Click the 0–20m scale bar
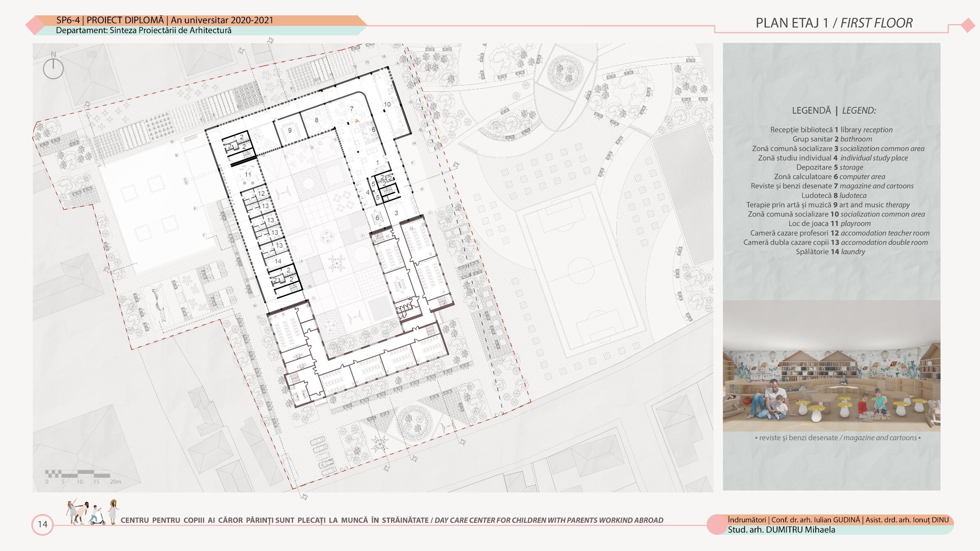The width and height of the screenshot is (980, 551). pos(77,473)
